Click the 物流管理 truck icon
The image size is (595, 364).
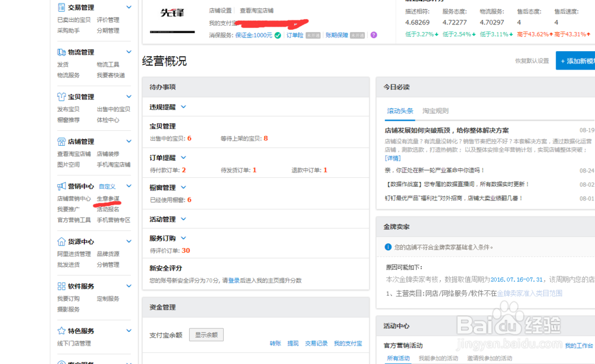coord(61,52)
